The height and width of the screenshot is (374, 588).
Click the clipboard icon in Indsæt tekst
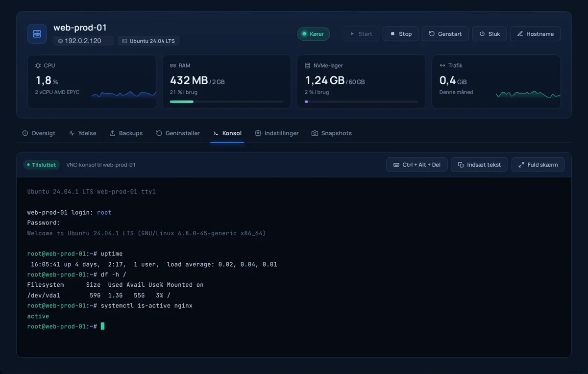click(x=461, y=165)
